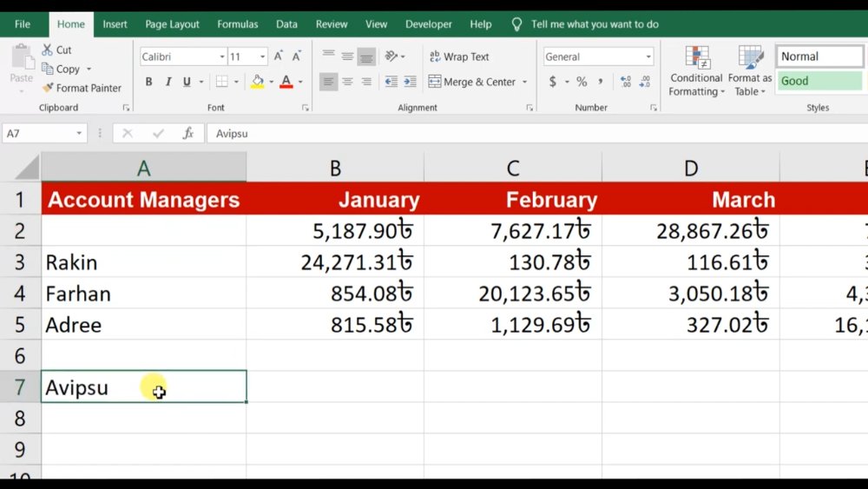Open the Calibri font name dropdown
This screenshot has width=868, height=489.
coord(222,56)
